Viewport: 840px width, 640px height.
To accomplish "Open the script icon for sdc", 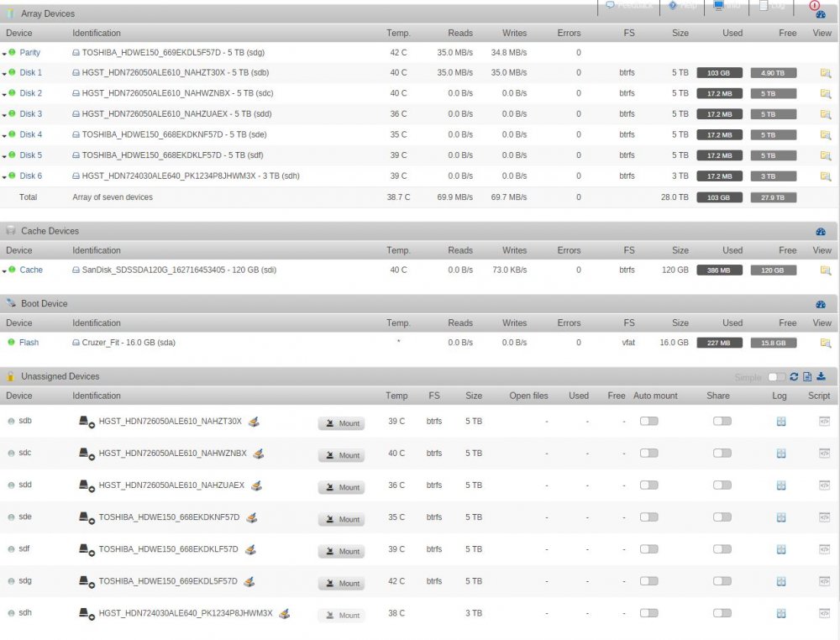I will coord(825,453).
